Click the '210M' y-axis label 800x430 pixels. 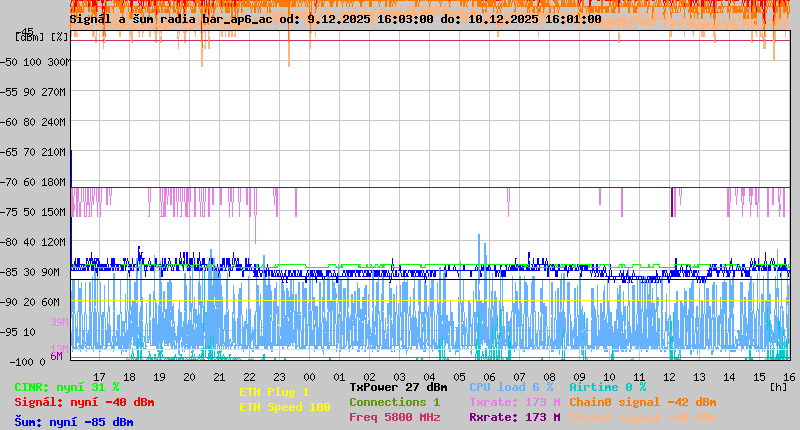point(53,152)
